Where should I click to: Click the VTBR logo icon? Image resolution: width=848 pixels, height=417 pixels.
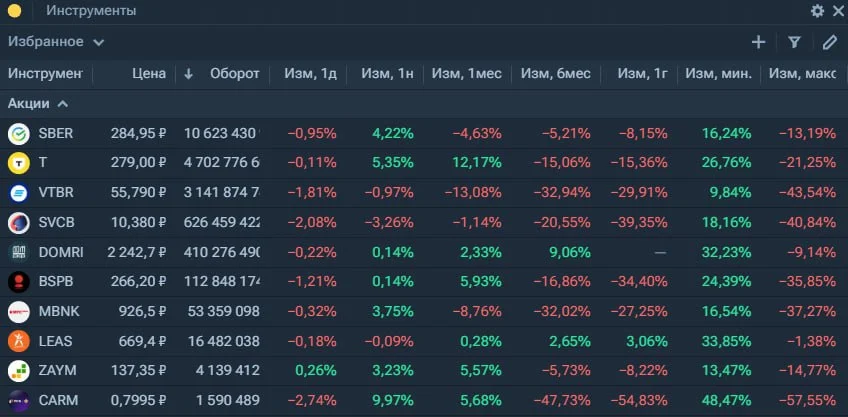18,193
